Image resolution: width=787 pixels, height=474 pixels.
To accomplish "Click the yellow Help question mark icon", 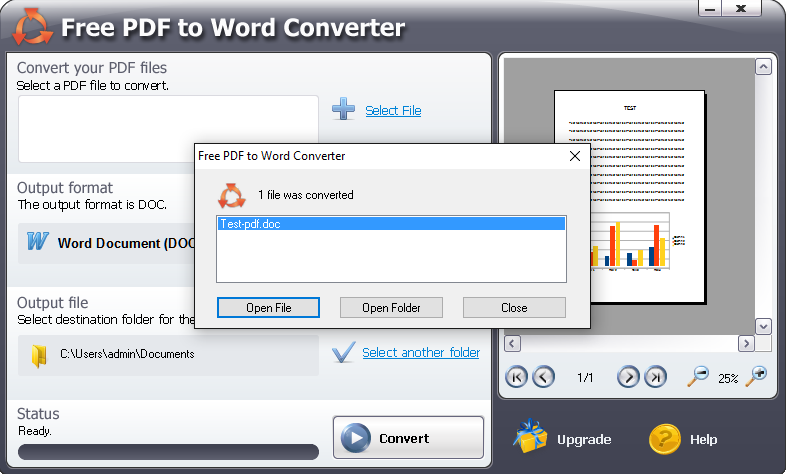I will pyautogui.click(x=665, y=439).
